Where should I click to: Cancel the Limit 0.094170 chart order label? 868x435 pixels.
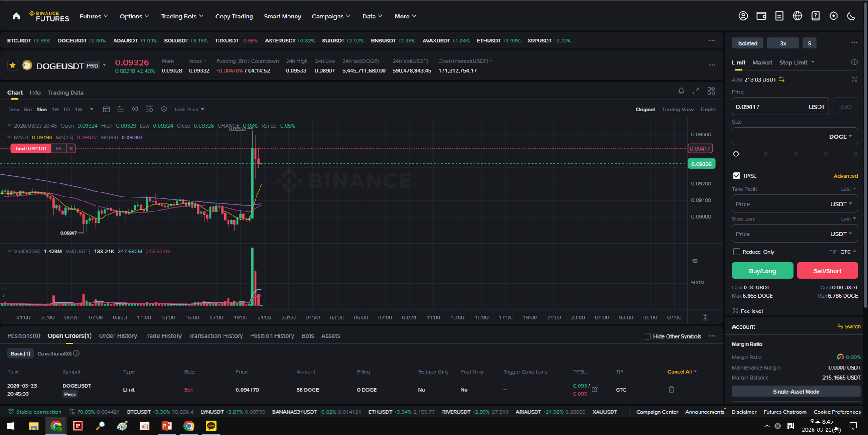tap(71, 148)
